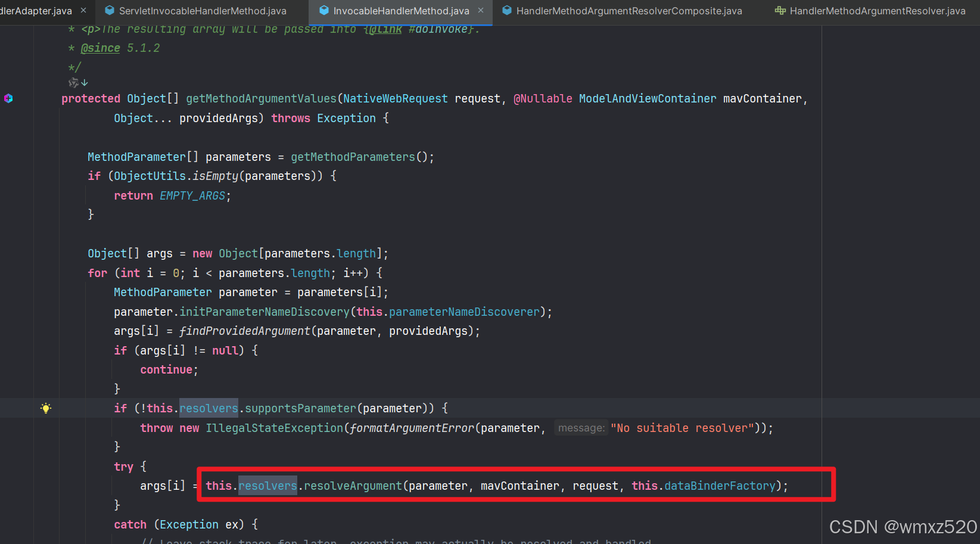Click 'resolvers' on the resolveArgument line

(x=267, y=486)
